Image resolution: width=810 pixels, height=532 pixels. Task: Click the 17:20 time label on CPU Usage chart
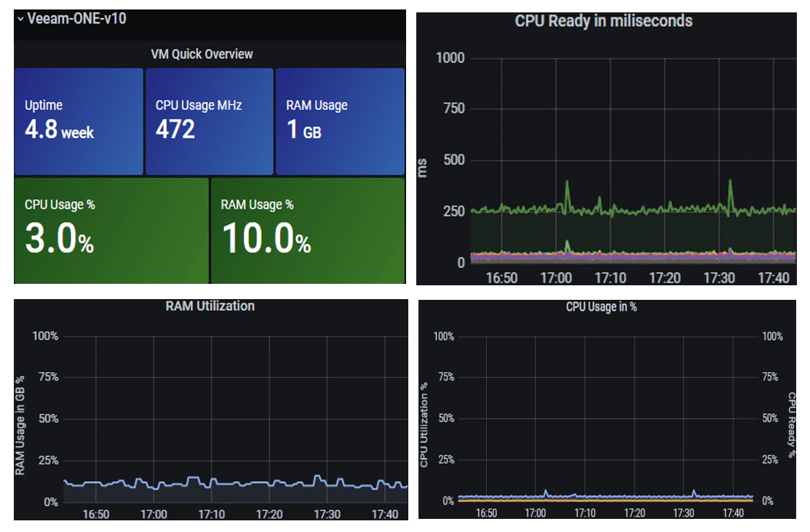635,513
